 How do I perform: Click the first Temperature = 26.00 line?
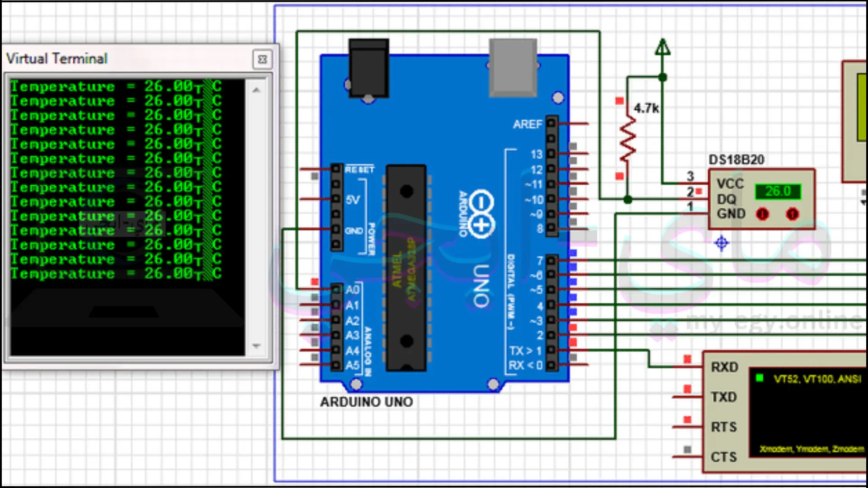pos(116,86)
